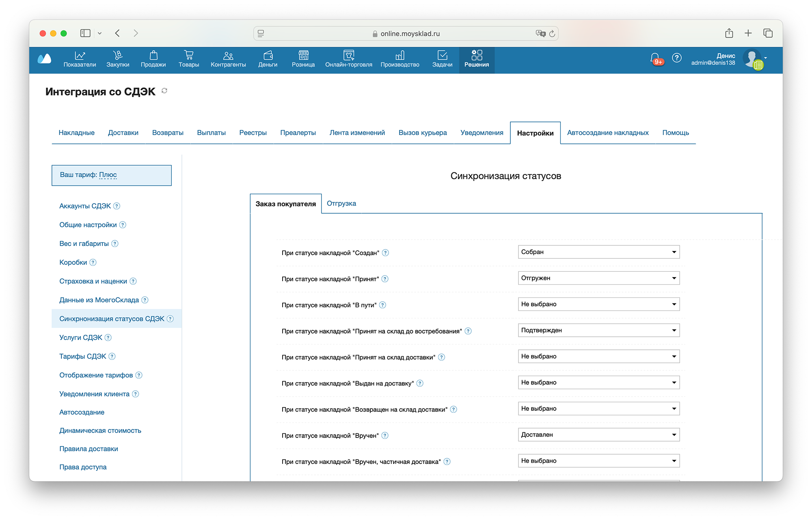Open the Деньги money section
Image resolution: width=812 pixels, height=520 pixels.
pos(268,59)
